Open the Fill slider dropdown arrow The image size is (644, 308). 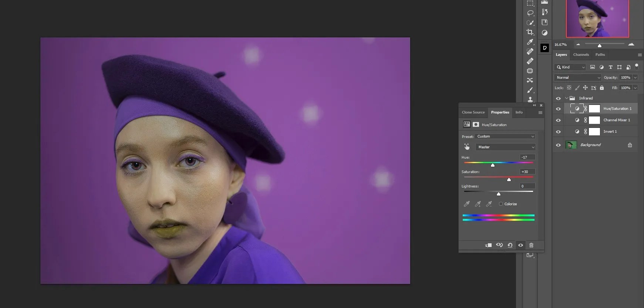coord(635,88)
